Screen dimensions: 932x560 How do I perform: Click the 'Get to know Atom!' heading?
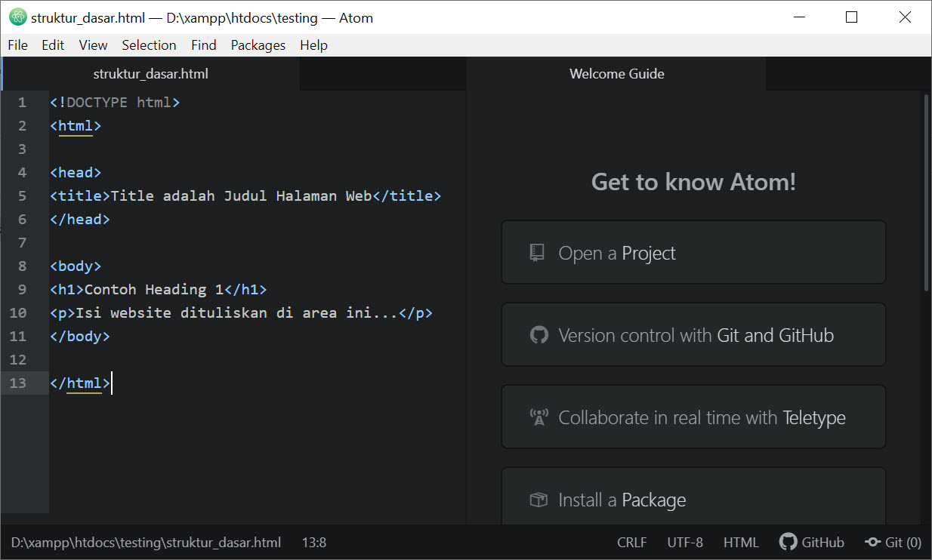point(693,182)
